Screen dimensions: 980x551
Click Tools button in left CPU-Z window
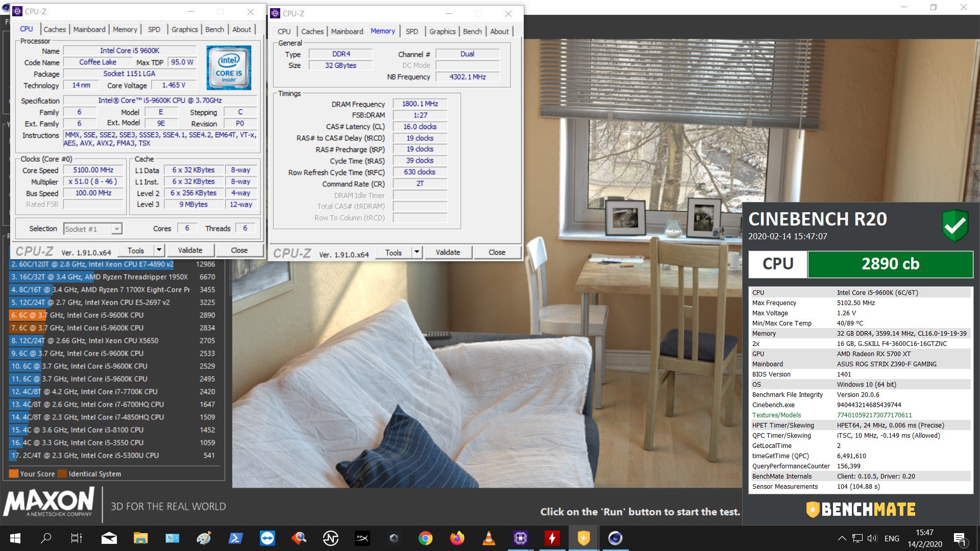[x=136, y=251]
